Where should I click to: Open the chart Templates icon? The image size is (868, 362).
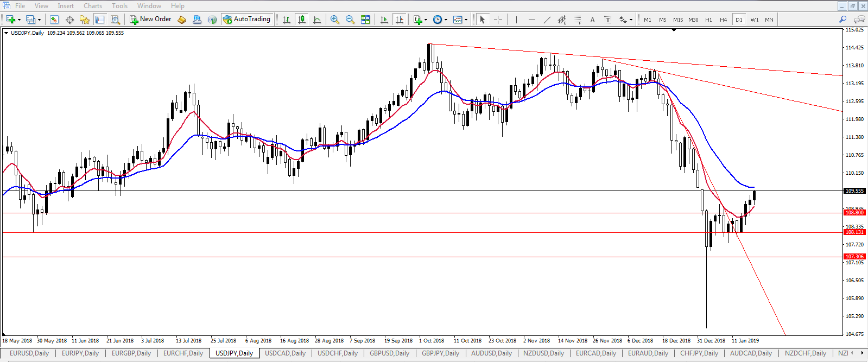[458, 20]
